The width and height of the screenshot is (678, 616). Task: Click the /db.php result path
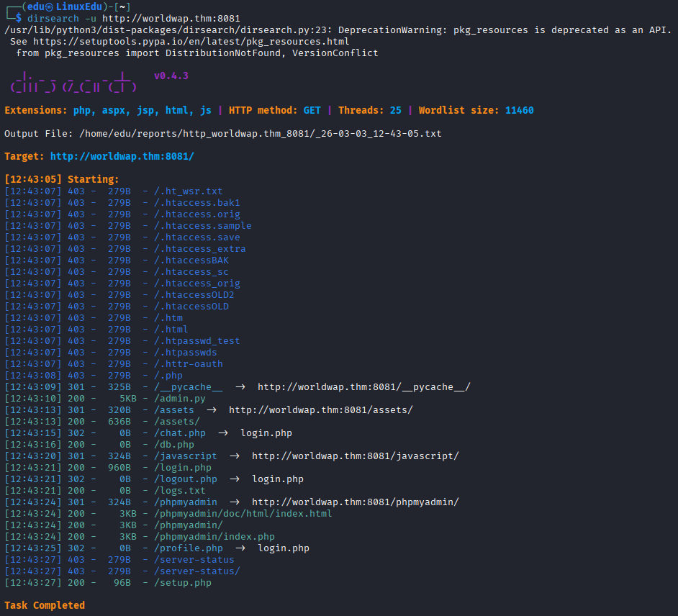tap(174, 445)
